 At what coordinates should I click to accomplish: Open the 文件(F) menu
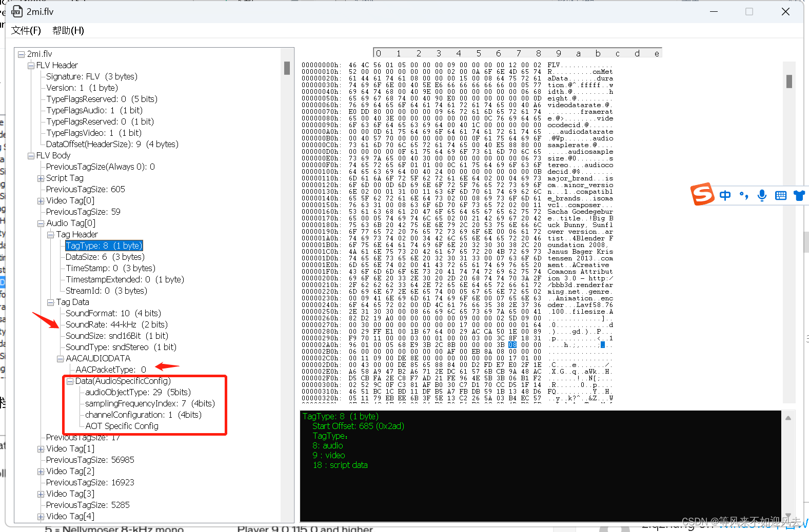26,30
